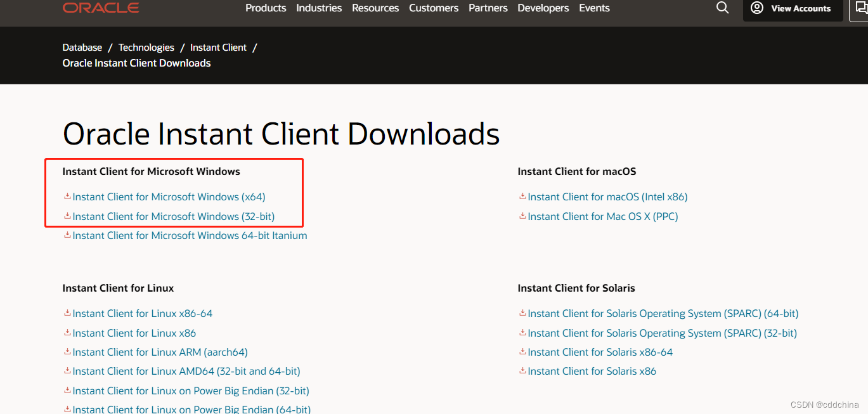868x414 pixels.
Task: Open the Database breadcrumb link
Action: (82, 47)
